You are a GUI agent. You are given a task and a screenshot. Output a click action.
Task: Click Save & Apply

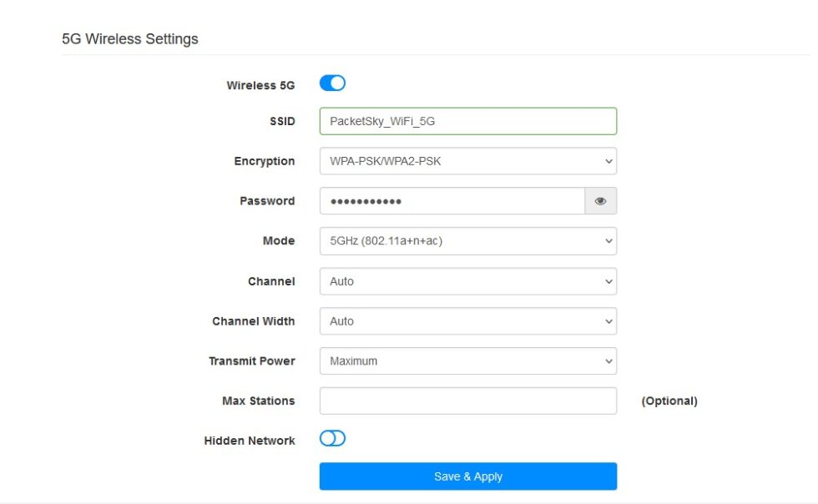467,476
